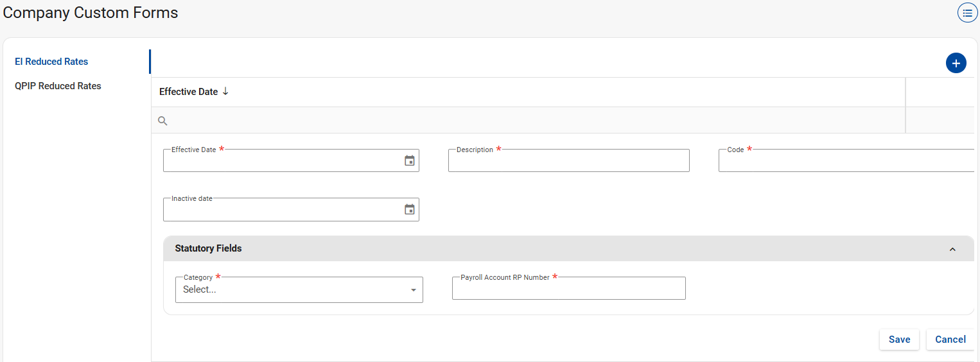Click the Effective Date column header text
Image resolution: width=980 pixels, height=362 pixels.
[188, 92]
